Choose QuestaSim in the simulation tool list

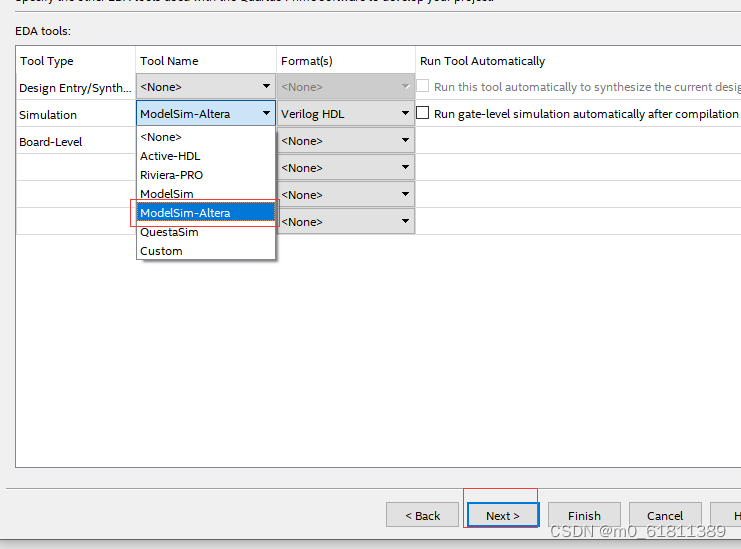point(206,232)
